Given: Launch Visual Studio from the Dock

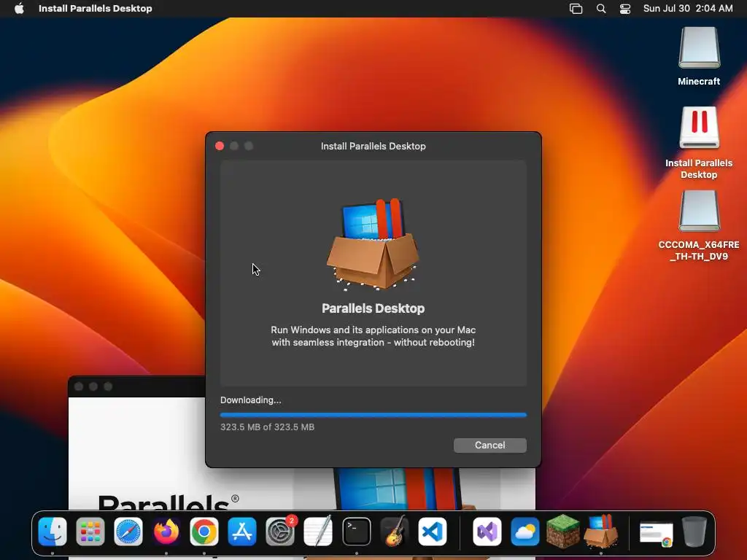Looking at the screenshot, I should (x=487, y=532).
